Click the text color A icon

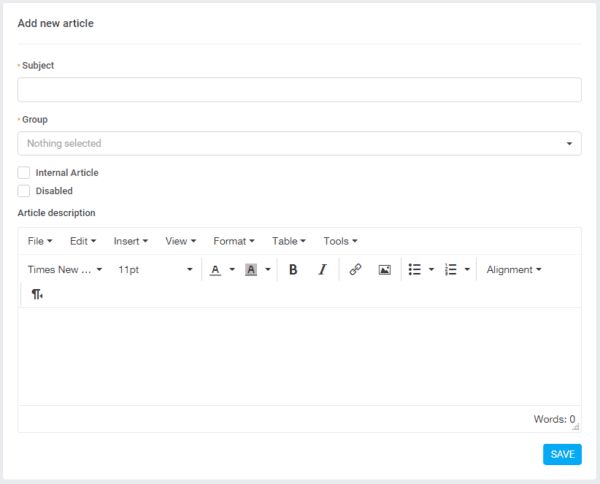215,270
